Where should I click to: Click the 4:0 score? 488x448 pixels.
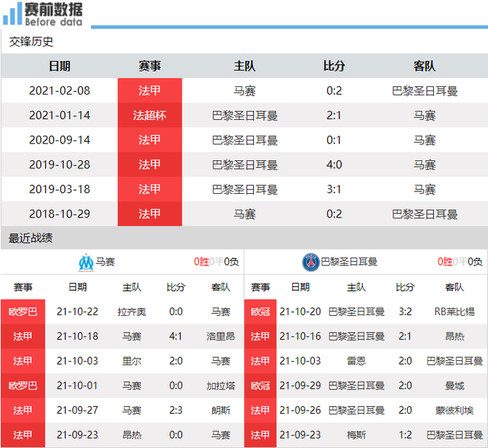click(x=334, y=165)
